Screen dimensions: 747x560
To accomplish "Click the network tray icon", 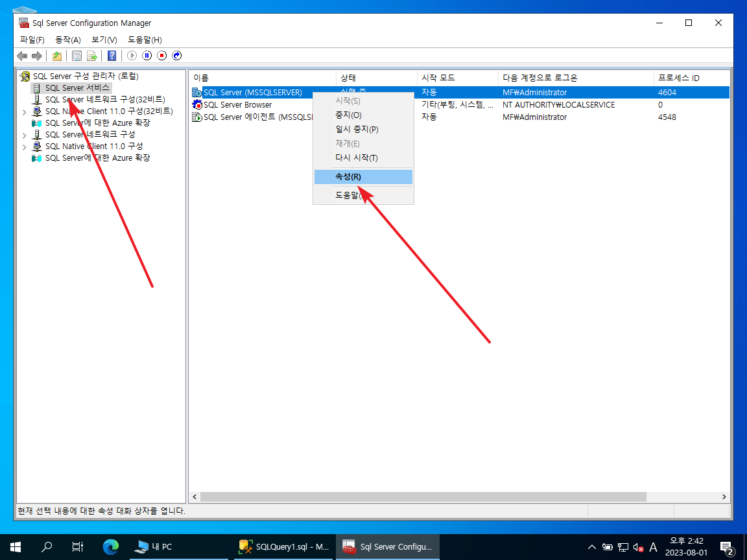I will coord(623,547).
